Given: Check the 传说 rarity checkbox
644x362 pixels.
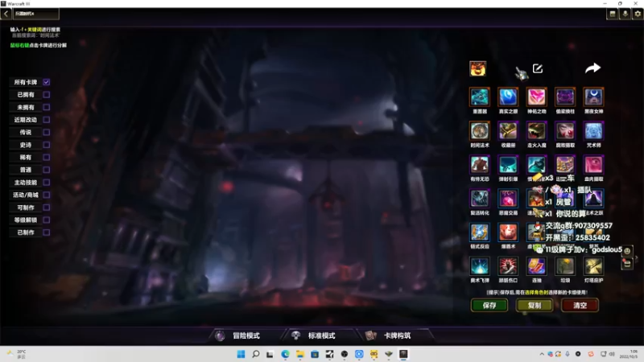Looking at the screenshot, I should point(47,132).
